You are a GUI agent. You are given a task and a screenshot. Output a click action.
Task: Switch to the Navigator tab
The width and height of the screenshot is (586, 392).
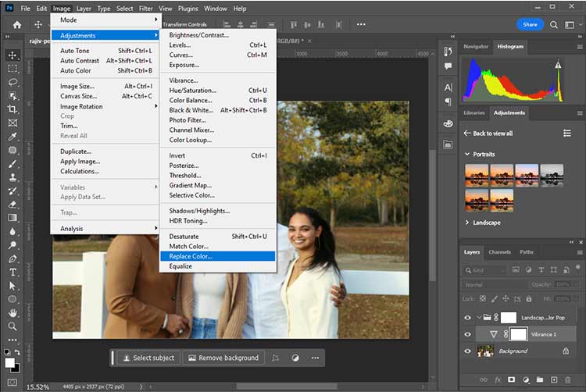coord(476,47)
